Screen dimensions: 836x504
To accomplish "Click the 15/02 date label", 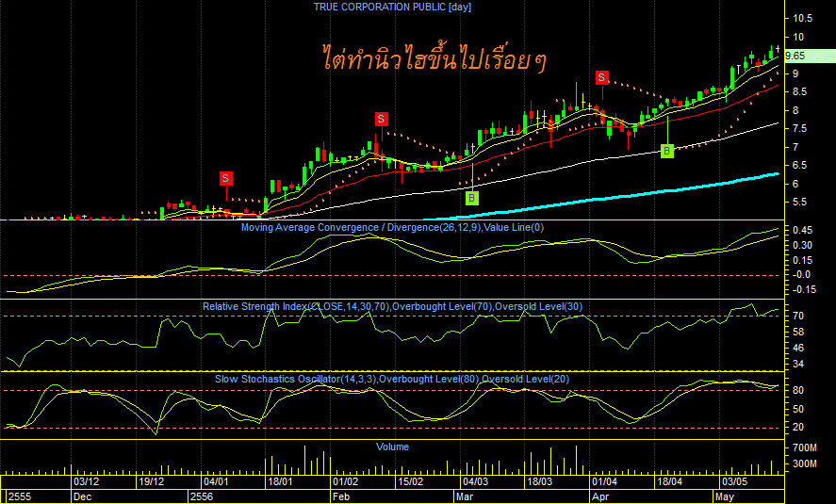I will (x=411, y=482).
